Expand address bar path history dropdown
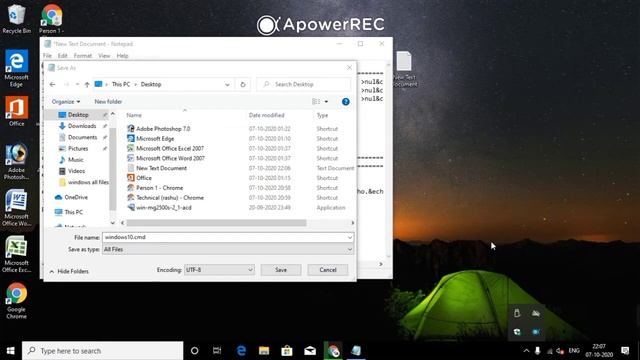The width and height of the screenshot is (640, 360). click(x=227, y=84)
